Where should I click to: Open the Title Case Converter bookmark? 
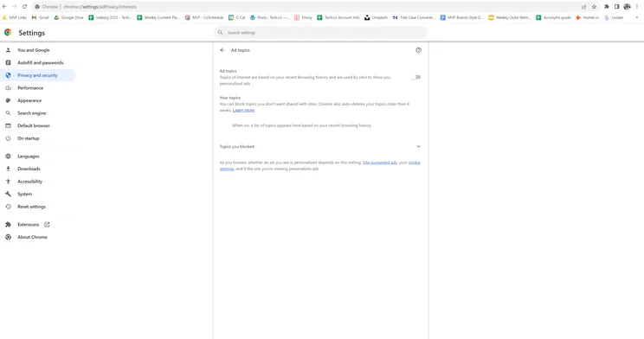coord(414,17)
